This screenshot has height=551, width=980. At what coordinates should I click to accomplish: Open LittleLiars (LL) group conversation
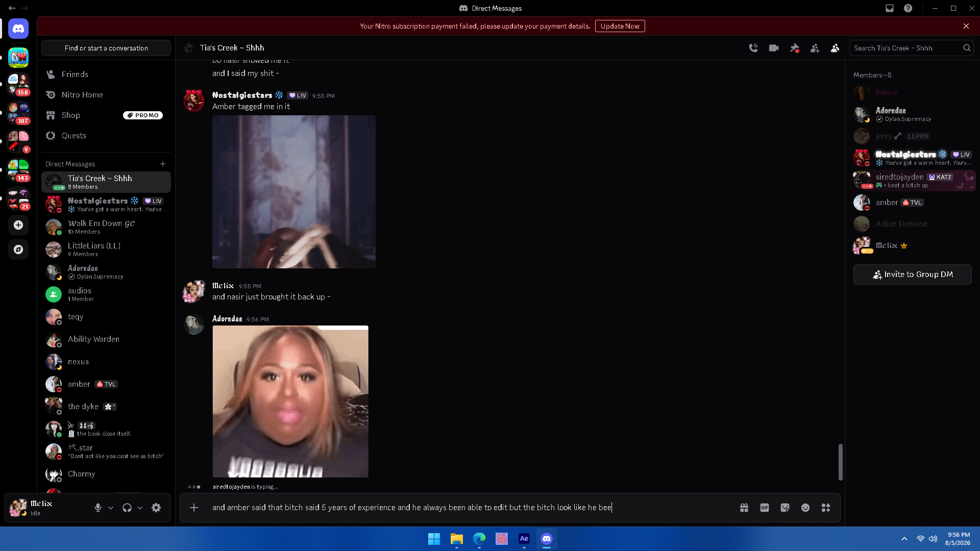tap(106, 249)
